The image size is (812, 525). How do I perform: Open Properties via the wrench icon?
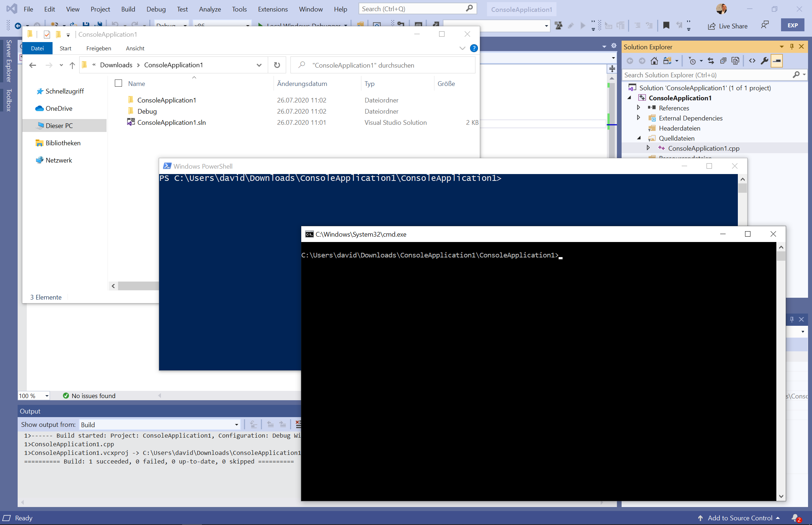click(x=764, y=61)
